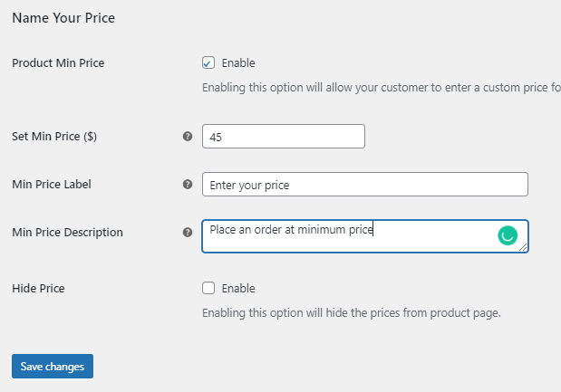Save changes with the blue button
This screenshot has width=561, height=392.
(53, 367)
